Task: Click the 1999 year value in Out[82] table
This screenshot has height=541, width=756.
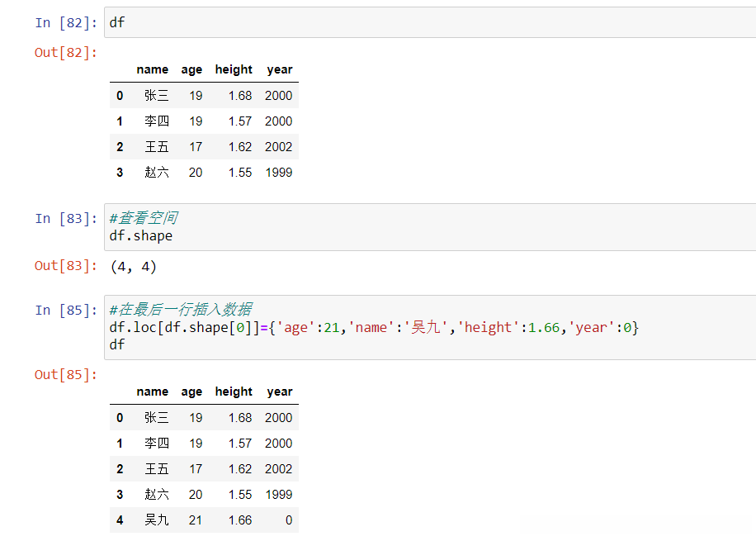Action: (x=278, y=173)
